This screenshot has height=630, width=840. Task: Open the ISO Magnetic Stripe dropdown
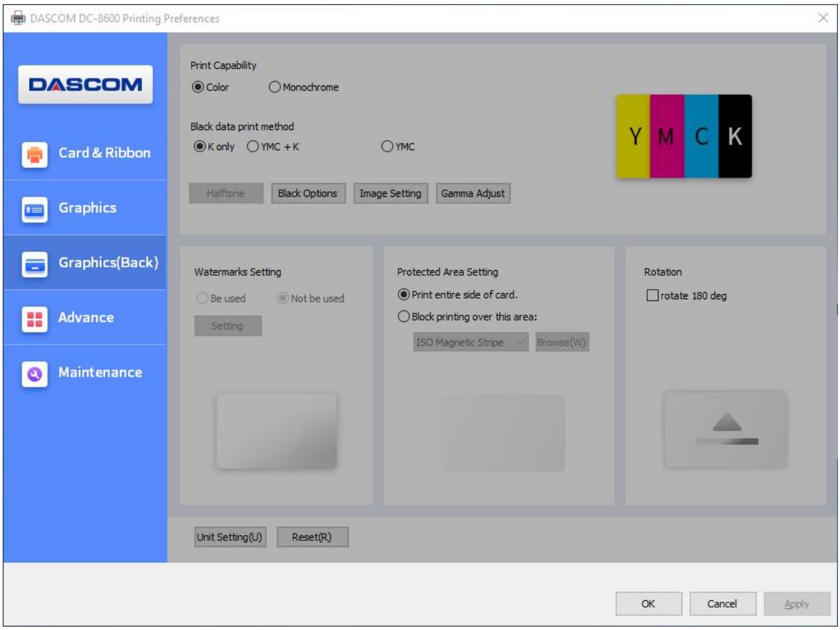pyautogui.click(x=471, y=342)
